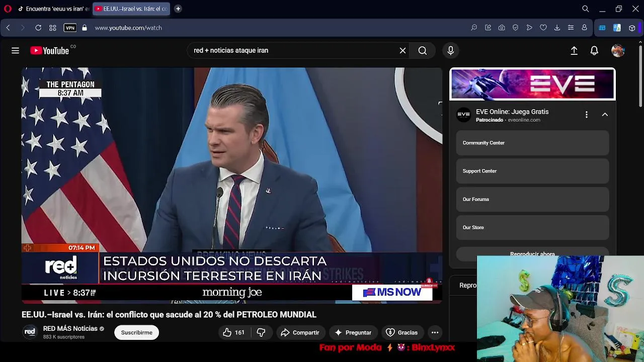The height and width of the screenshot is (362, 644).
Task: Open the 'EVE Online: Juega Gratis' ad title
Action: [512, 112]
